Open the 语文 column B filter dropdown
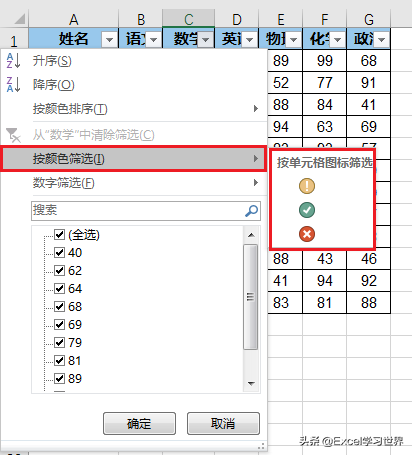 (153, 40)
